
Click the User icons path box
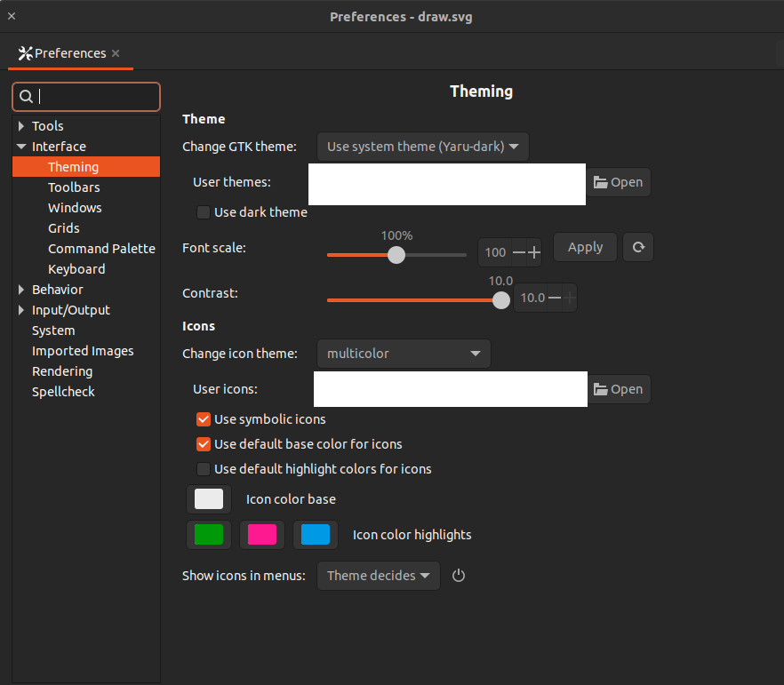(x=451, y=389)
